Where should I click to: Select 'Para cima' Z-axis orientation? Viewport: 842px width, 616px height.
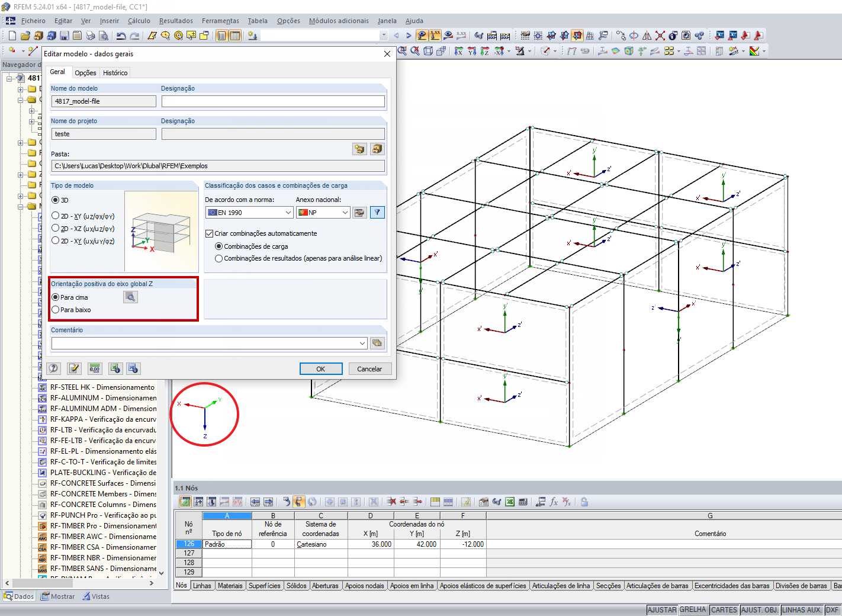56,297
